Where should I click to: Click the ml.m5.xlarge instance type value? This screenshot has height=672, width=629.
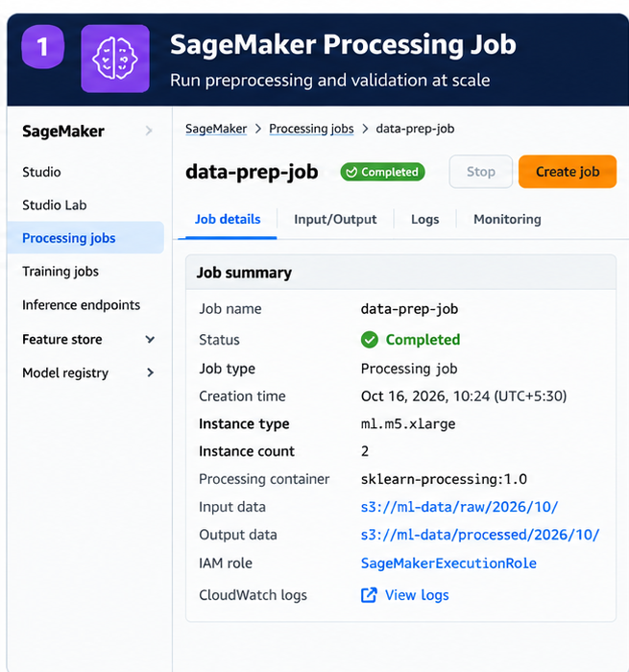click(408, 424)
